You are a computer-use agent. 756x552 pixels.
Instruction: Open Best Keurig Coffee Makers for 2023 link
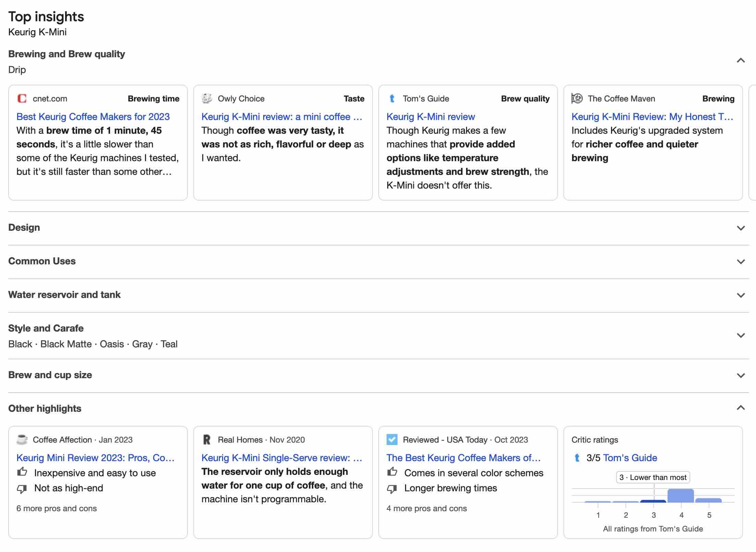(93, 117)
